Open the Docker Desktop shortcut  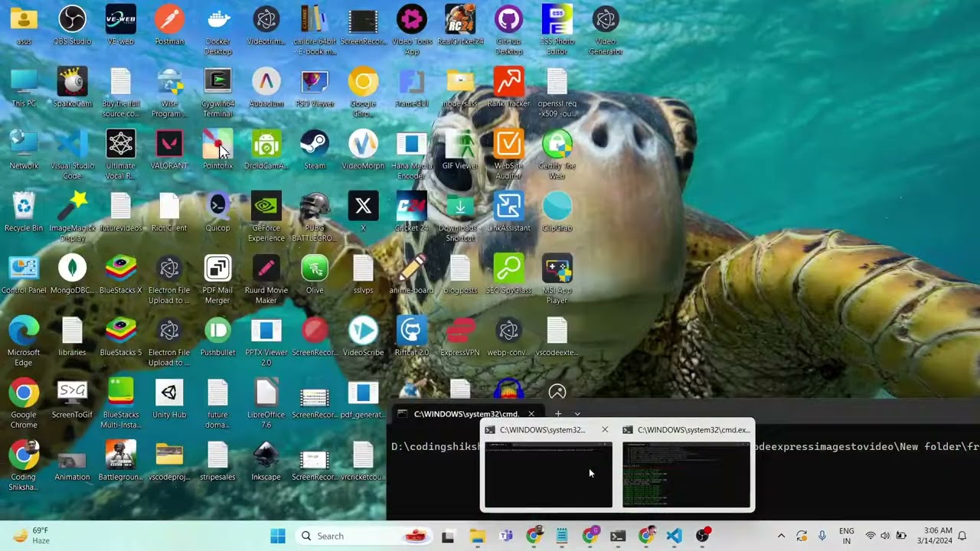point(217,29)
